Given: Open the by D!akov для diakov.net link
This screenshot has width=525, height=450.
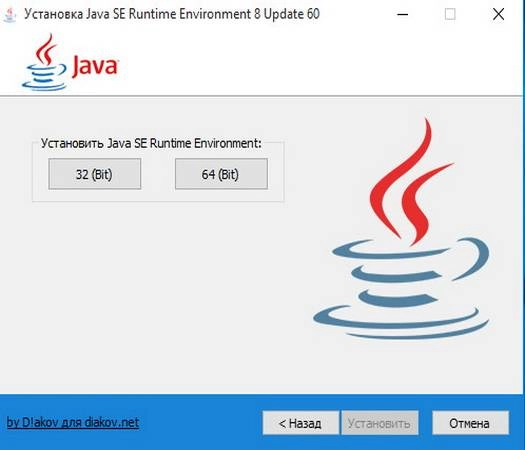Looking at the screenshot, I should click(x=73, y=423).
